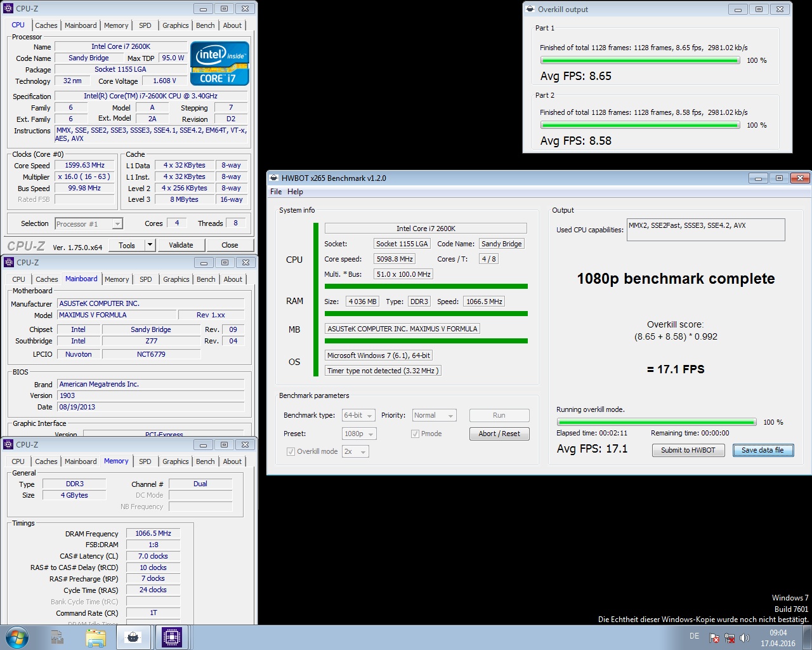The width and height of the screenshot is (812, 650).
Task: Click the Core Speed 1599.63 MHz field
Action: [84, 165]
